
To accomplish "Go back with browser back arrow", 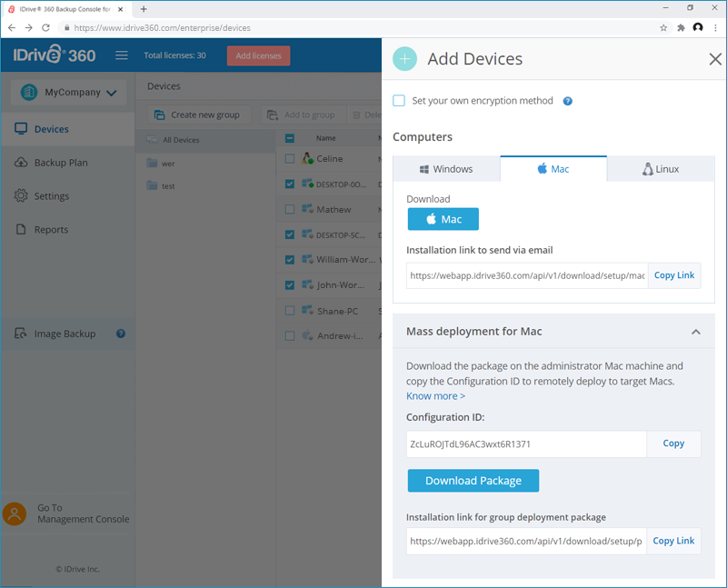I will (12, 28).
